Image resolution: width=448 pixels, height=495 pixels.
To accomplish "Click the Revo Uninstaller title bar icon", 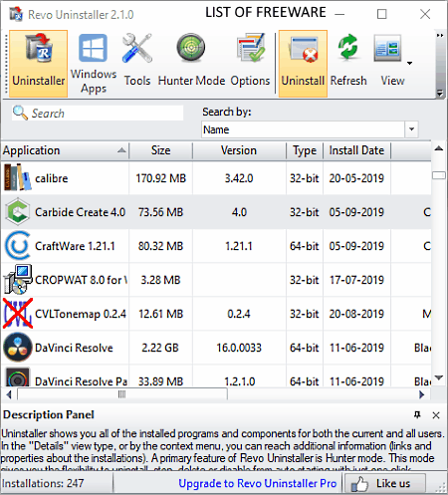I will 16,14.
